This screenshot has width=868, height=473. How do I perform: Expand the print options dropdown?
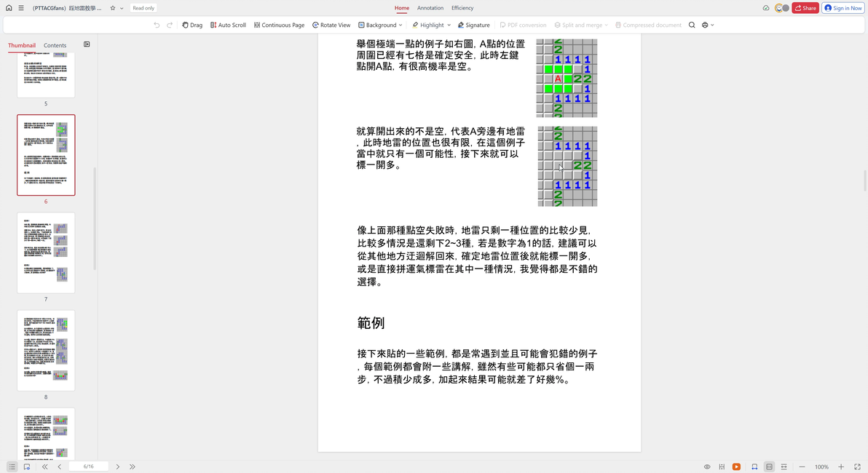[712, 25]
